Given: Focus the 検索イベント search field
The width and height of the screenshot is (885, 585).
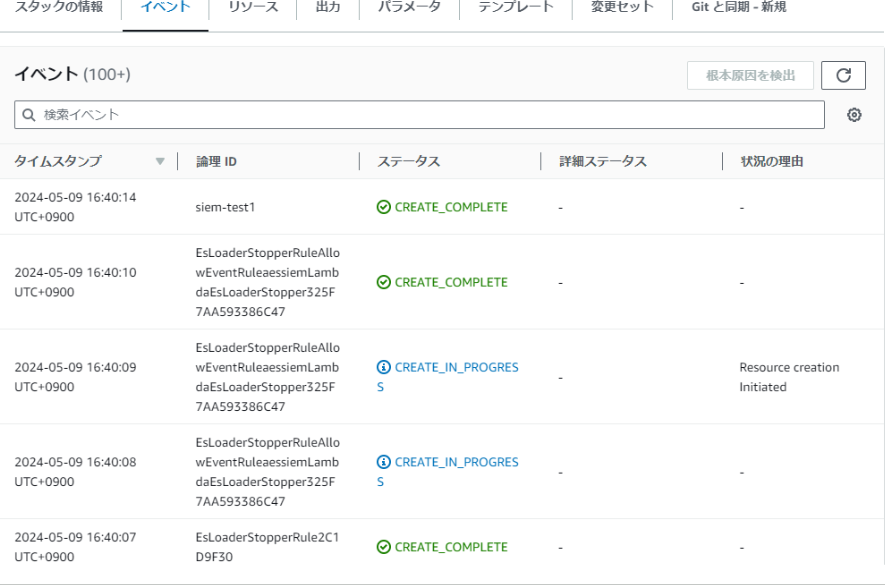Looking at the screenshot, I should tap(419, 115).
